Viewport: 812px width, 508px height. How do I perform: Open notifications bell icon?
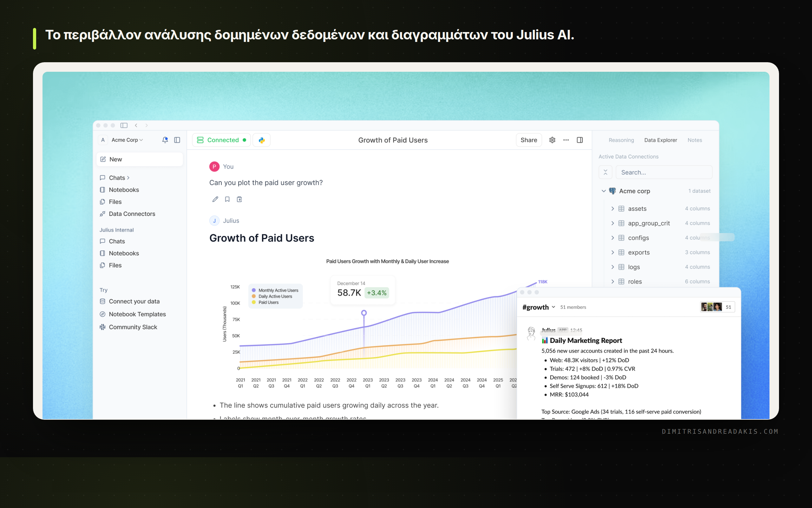(165, 140)
